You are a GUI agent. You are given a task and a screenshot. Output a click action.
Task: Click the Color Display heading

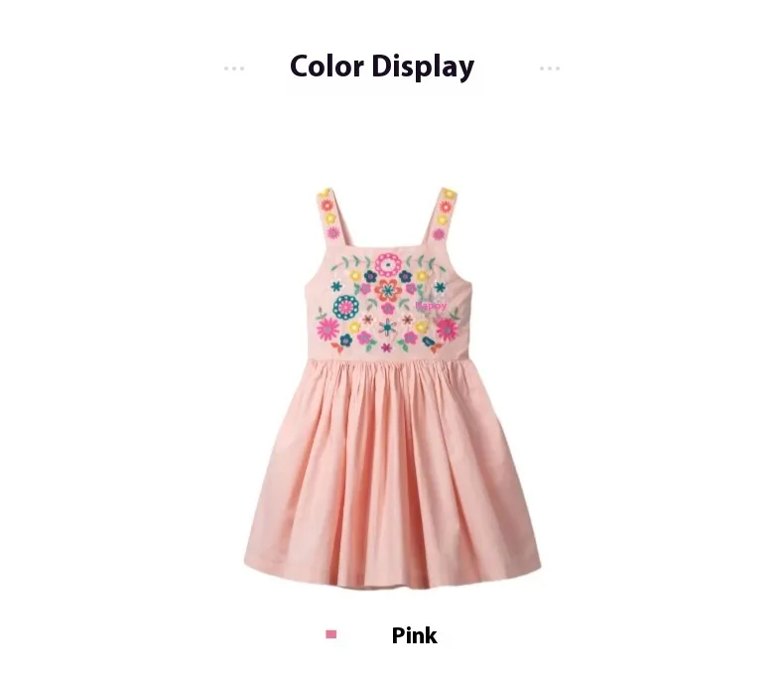tap(382, 67)
